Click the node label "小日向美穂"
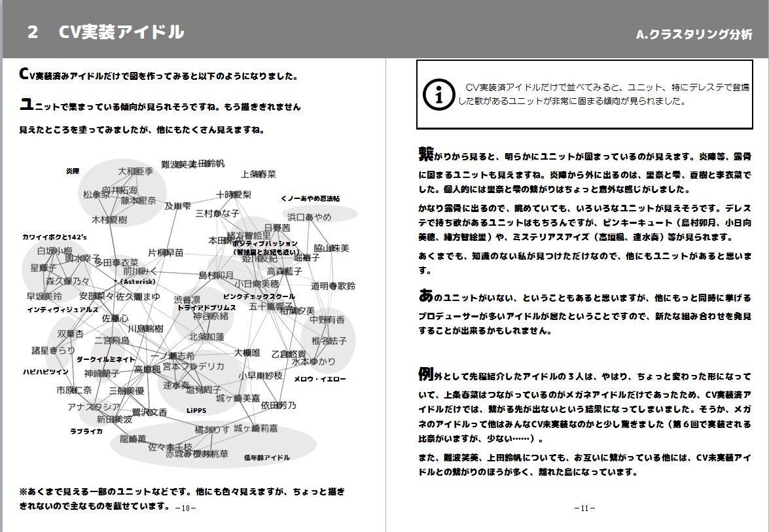769x532 pixels. 257,284
